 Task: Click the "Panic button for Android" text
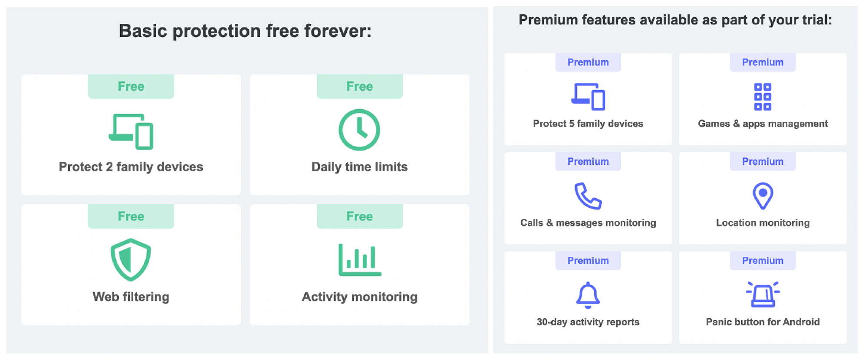click(763, 322)
